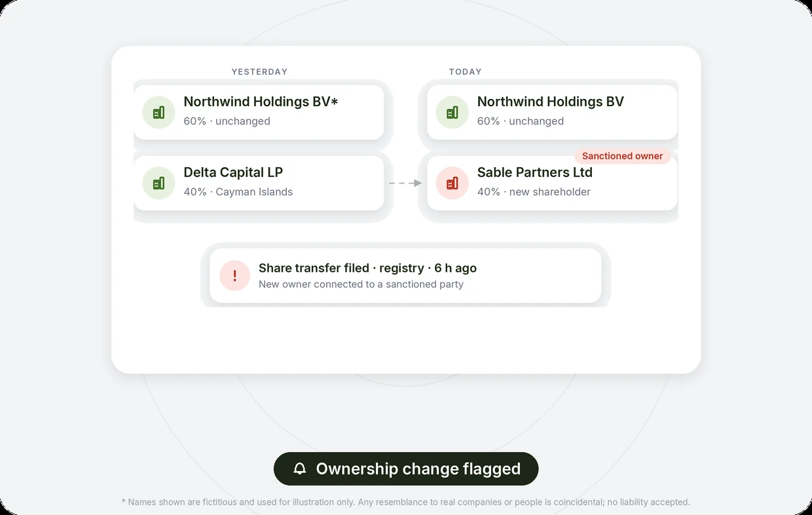The height and width of the screenshot is (515, 812).
Task: Select today's Northwind Holdings BV card title
Action: tap(551, 102)
